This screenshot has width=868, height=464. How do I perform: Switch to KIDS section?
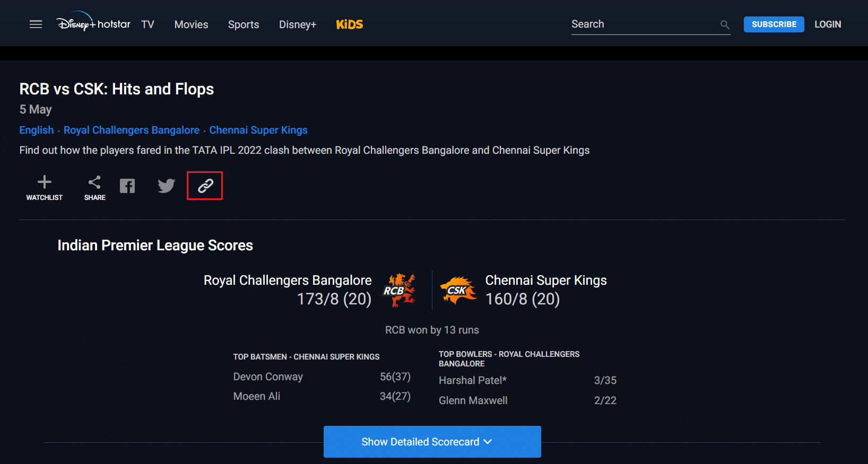click(x=350, y=24)
